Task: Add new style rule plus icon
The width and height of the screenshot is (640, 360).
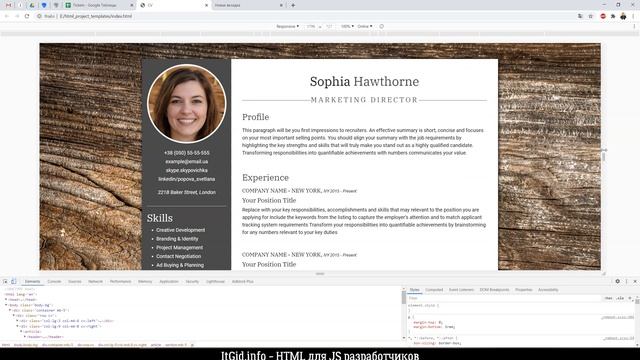Action: (x=630, y=298)
